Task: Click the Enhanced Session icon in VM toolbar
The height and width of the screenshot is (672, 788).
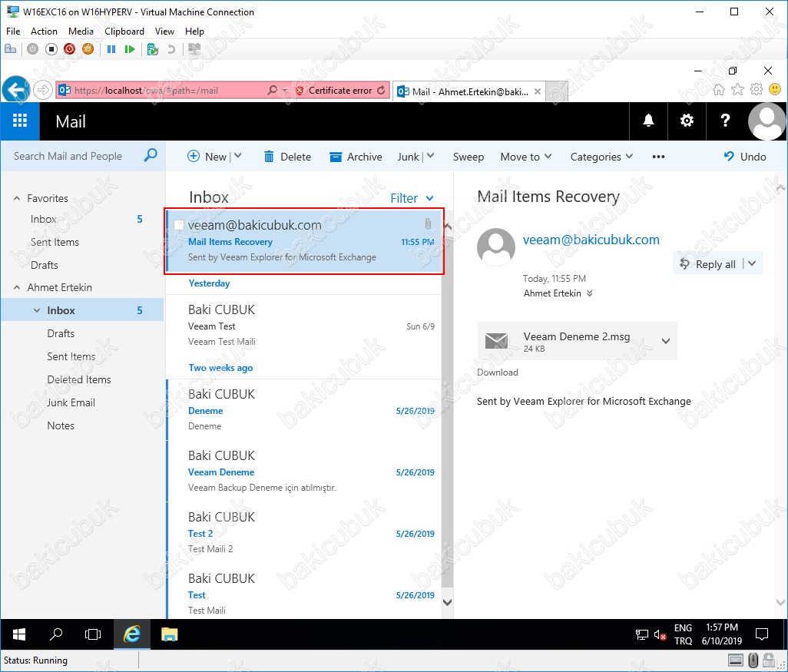Action: coord(194,48)
